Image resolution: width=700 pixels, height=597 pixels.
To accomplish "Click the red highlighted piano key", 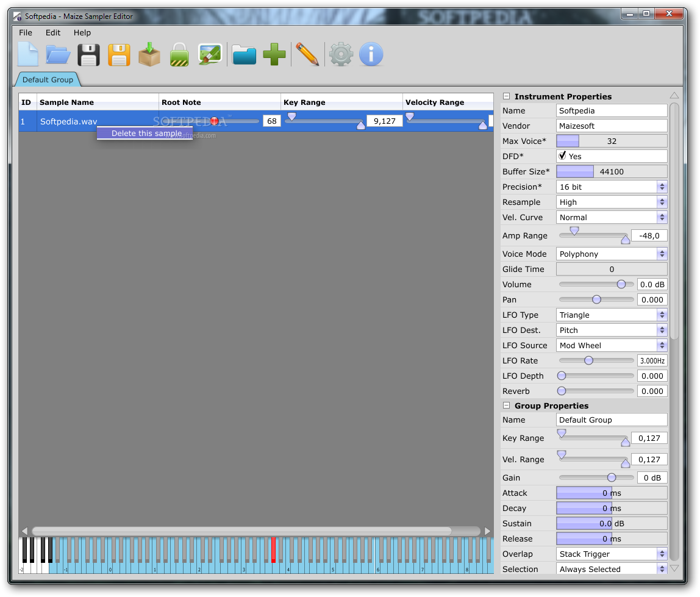I will pyautogui.click(x=274, y=549).
